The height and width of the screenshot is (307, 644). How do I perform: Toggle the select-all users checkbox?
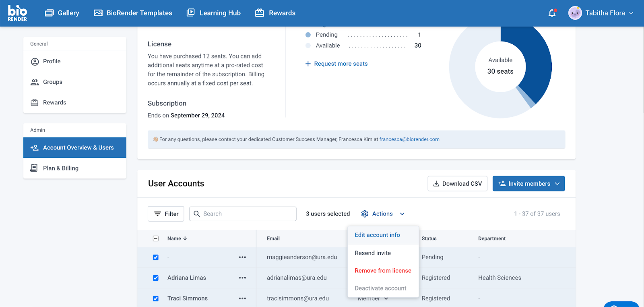click(x=156, y=239)
